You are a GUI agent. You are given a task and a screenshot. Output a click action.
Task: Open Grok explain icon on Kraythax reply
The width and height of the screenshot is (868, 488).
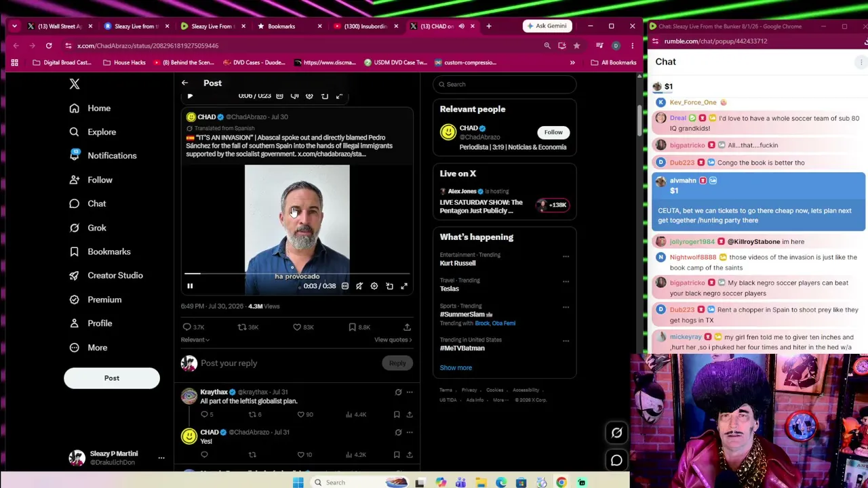click(398, 392)
